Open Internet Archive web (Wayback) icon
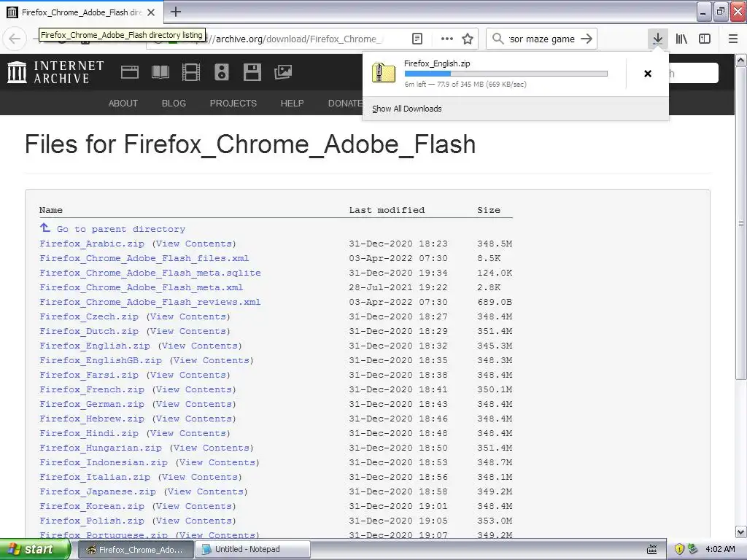Viewport: 747px width, 560px height. (x=130, y=72)
